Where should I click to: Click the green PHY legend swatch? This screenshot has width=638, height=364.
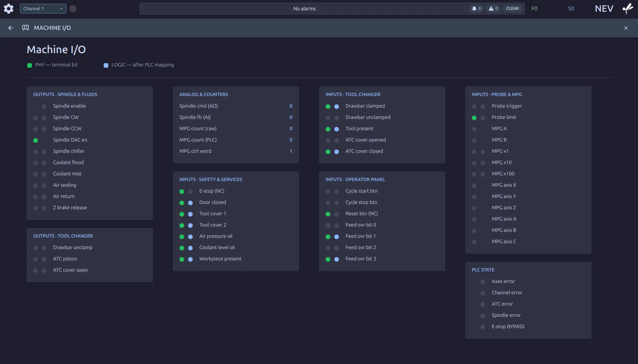coord(30,65)
